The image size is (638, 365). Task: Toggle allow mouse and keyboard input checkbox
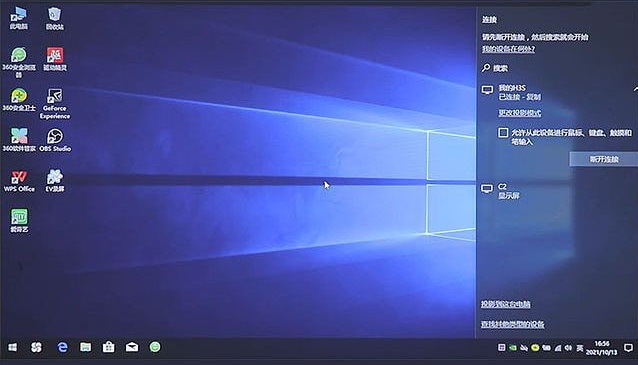click(x=503, y=133)
